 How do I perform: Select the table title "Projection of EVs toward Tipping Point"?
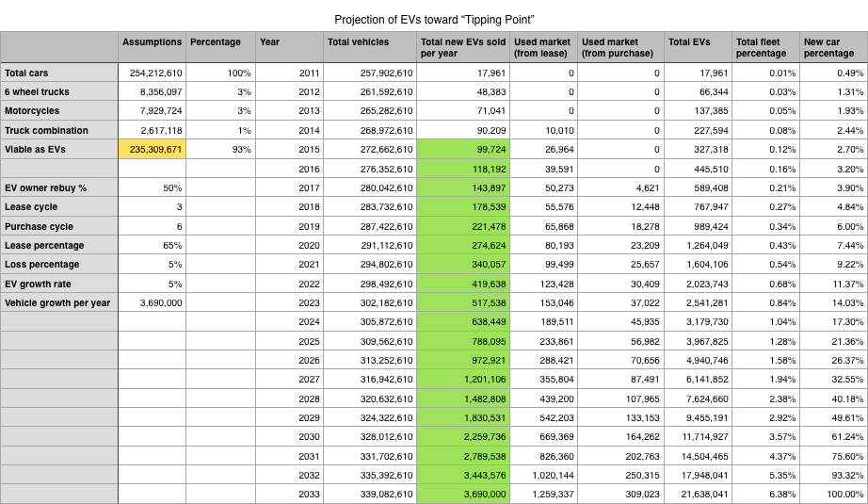click(x=434, y=20)
